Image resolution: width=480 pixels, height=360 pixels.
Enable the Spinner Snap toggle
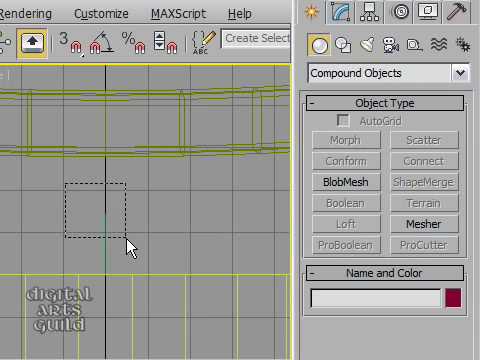pyautogui.click(x=165, y=43)
